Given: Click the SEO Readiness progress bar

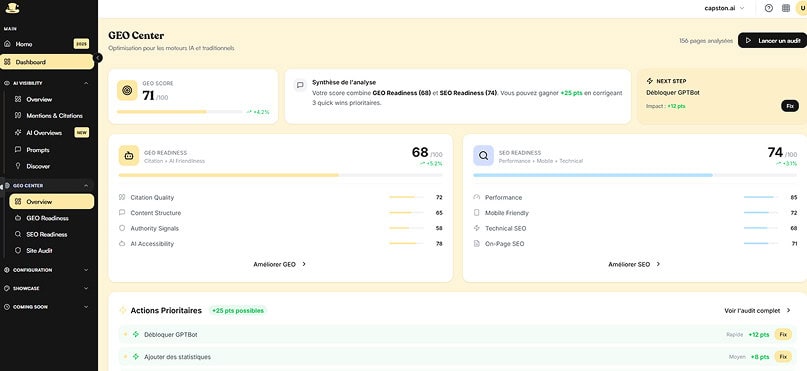Looking at the screenshot, I should [635, 175].
